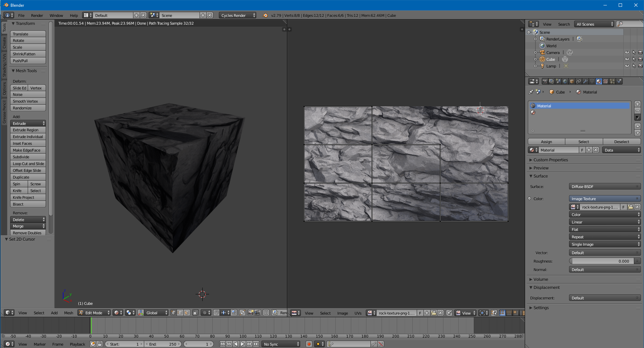
Task: Click the Render camera properties tab
Action: click(545, 81)
